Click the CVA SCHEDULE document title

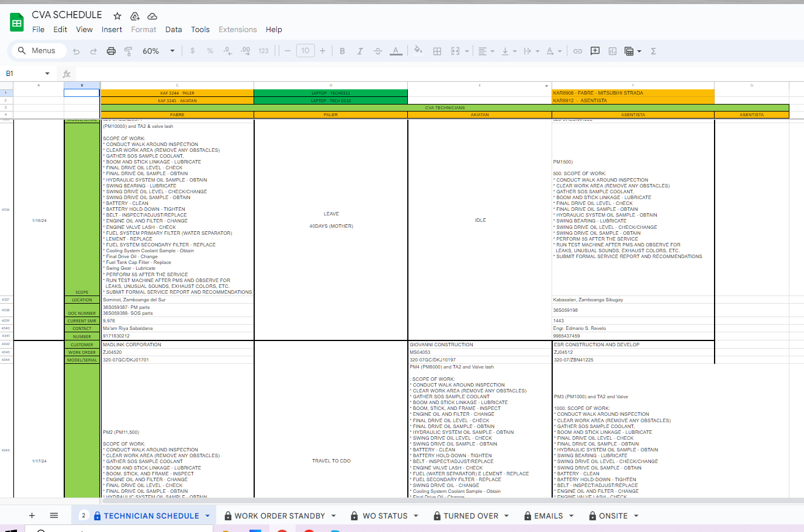pyautogui.click(x=67, y=15)
